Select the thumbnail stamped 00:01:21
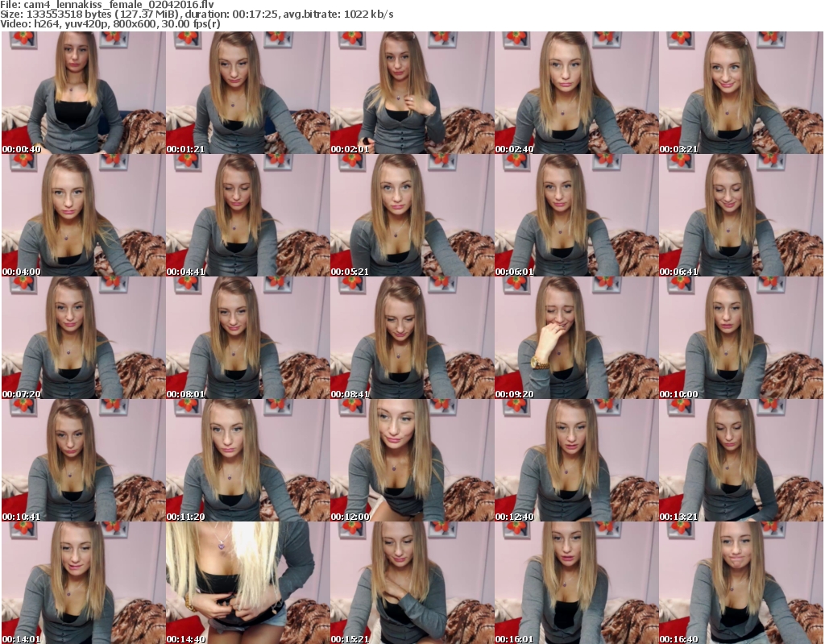Image resolution: width=825 pixels, height=644 pixels. [x=248, y=93]
